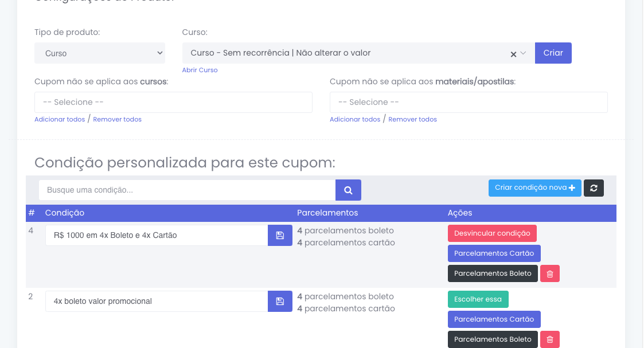Image resolution: width=644 pixels, height=348 pixels.
Task: Open Parcelamentos Boleto for condition 2
Action: coord(493,339)
